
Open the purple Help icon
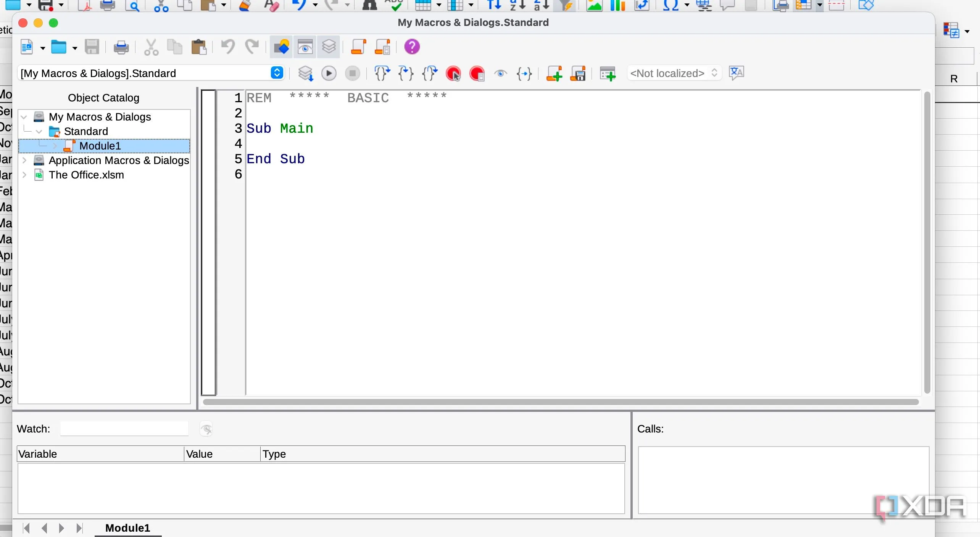point(412,47)
